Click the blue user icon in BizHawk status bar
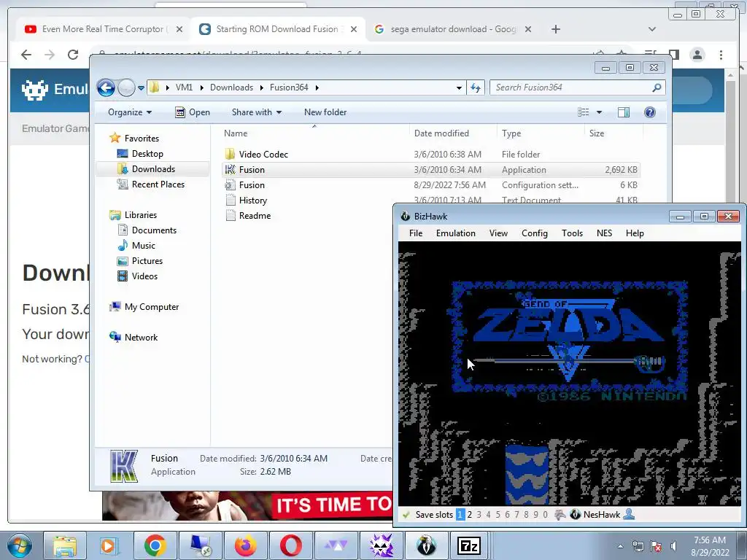 (629, 514)
